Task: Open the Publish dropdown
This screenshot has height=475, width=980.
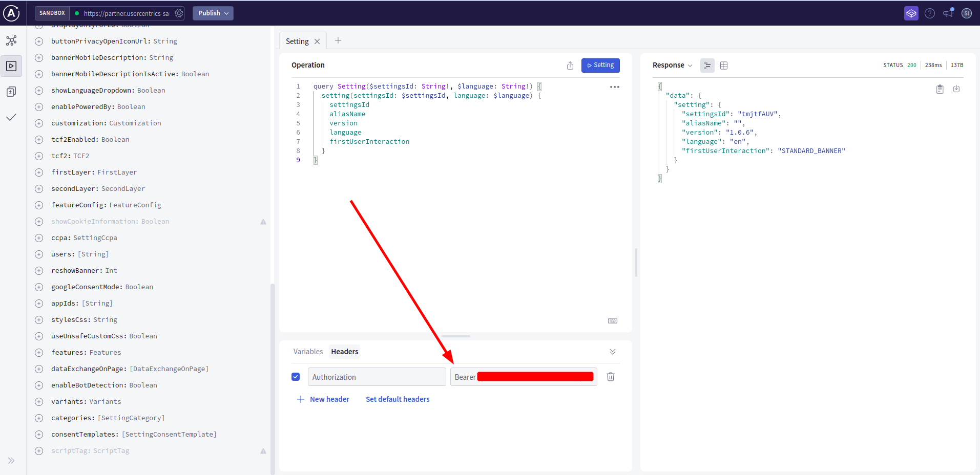Action: [213, 13]
